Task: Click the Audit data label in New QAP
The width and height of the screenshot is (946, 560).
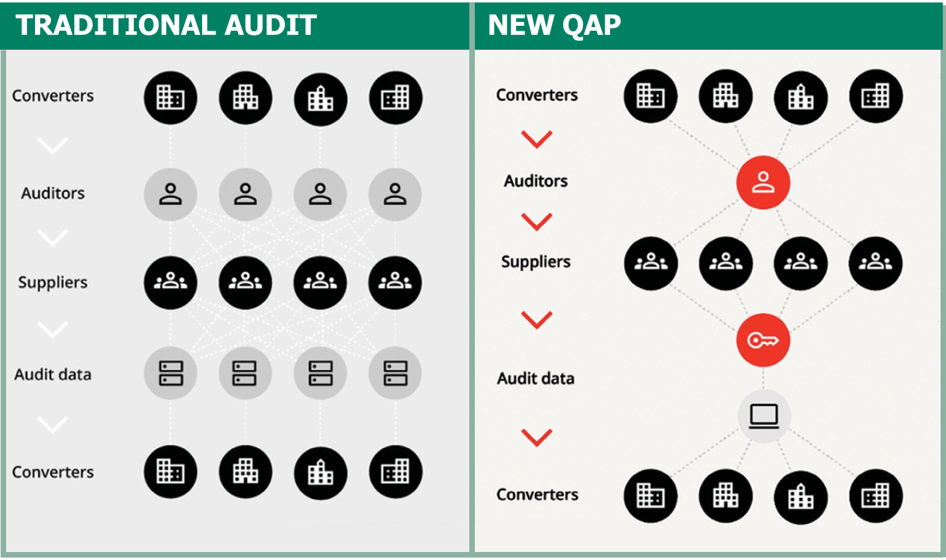Action: (x=536, y=378)
